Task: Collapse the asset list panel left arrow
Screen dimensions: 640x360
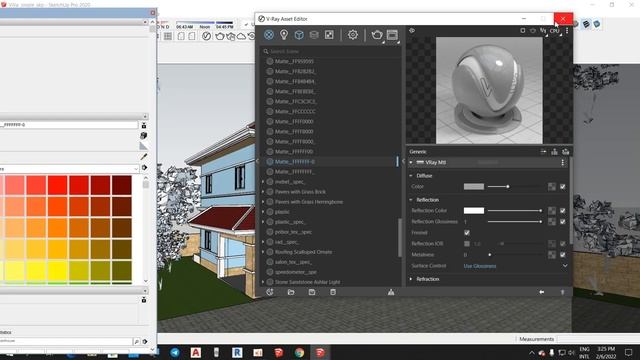Action: click(257, 161)
